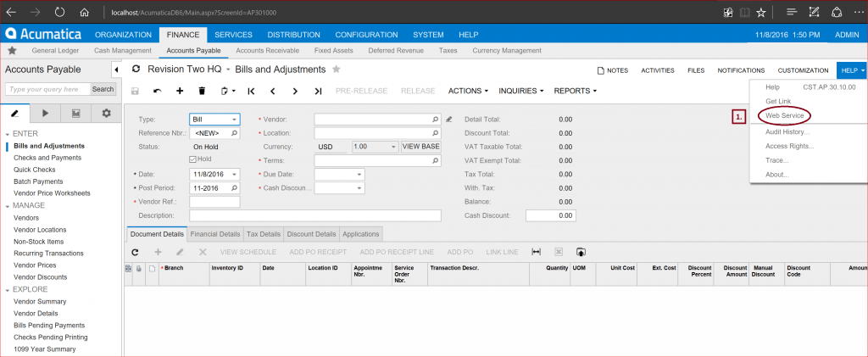
Task: Open the Cash Discount date dropdown
Action: [x=359, y=188]
